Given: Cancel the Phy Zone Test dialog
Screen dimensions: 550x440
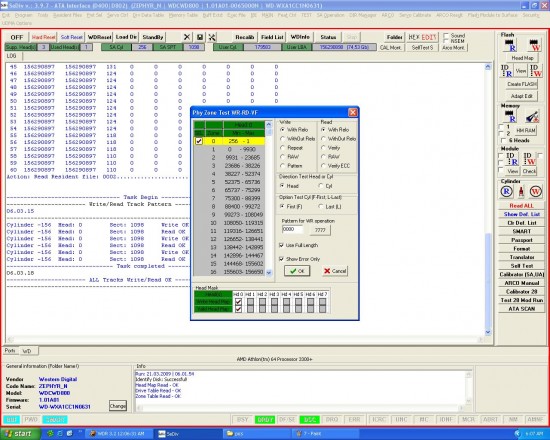Looking at the screenshot, I should click(335, 271).
